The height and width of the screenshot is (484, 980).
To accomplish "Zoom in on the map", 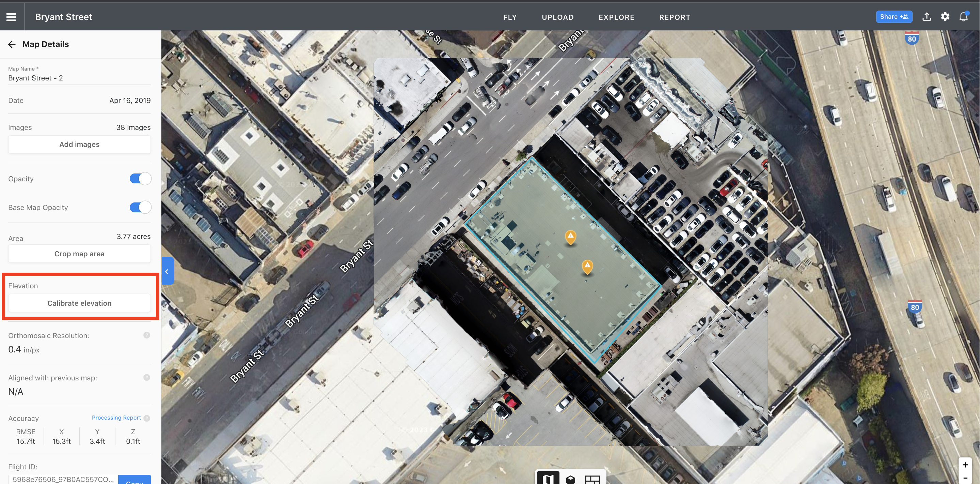I will (965, 465).
